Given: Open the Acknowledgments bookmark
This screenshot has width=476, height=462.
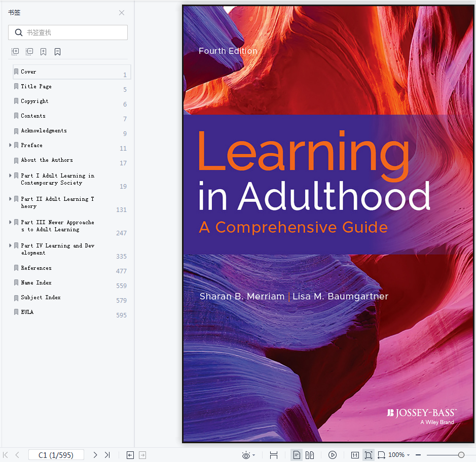Looking at the screenshot, I should pos(44,131).
